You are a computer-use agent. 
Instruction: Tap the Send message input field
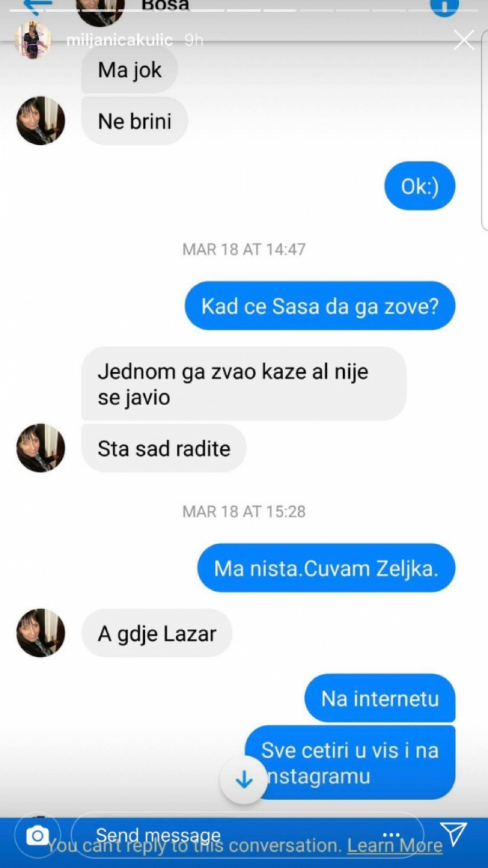tap(247, 835)
